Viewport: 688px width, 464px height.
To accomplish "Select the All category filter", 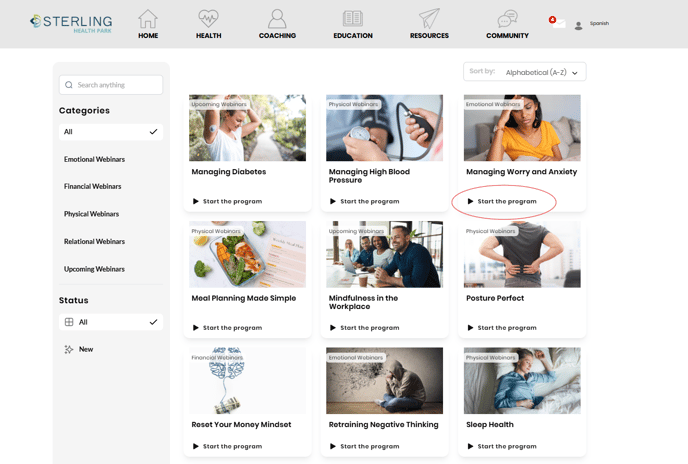I will [x=110, y=132].
